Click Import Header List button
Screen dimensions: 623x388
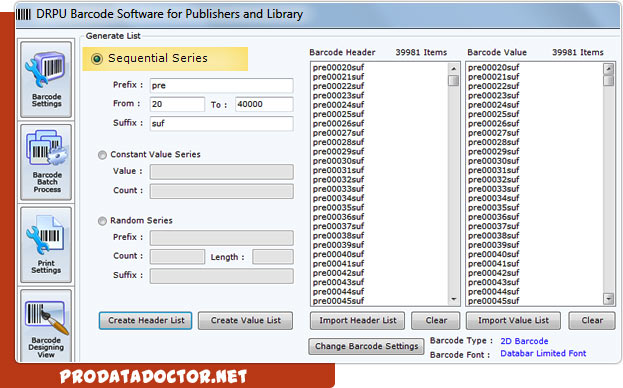pos(358,320)
